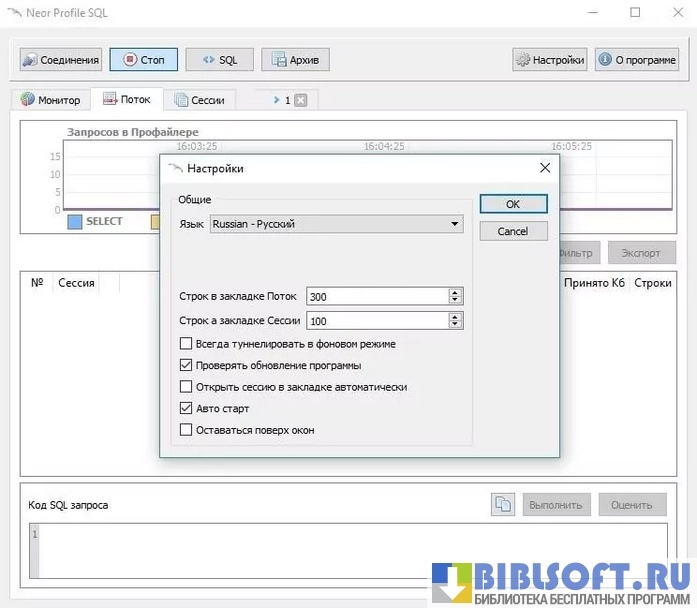Enable Всегда туннелировать в фоновом режиме checkbox
Viewport: 697px width, 608px height.
click(x=186, y=343)
